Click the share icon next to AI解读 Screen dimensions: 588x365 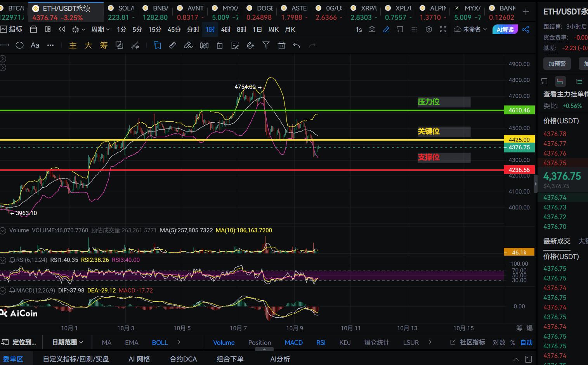coord(526,29)
